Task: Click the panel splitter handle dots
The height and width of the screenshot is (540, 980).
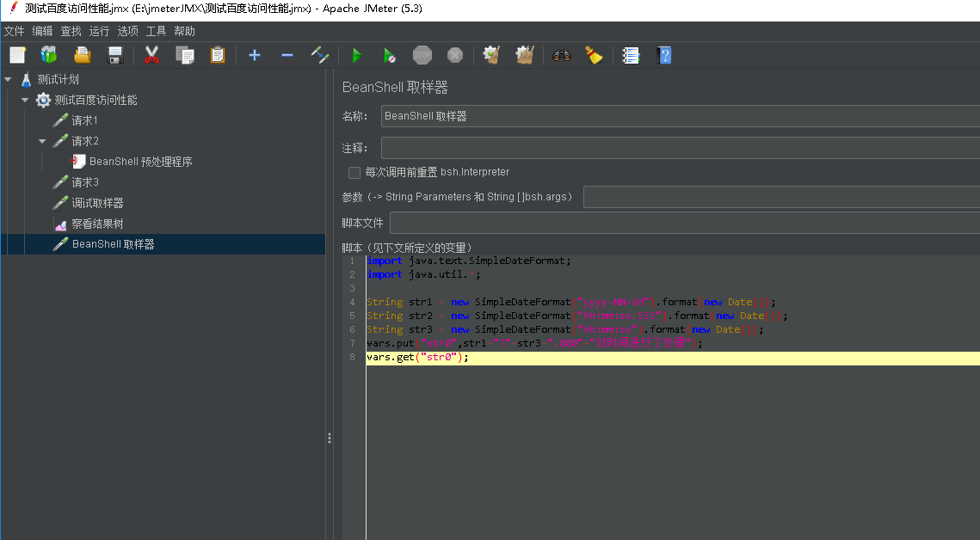Action: pos(330,439)
